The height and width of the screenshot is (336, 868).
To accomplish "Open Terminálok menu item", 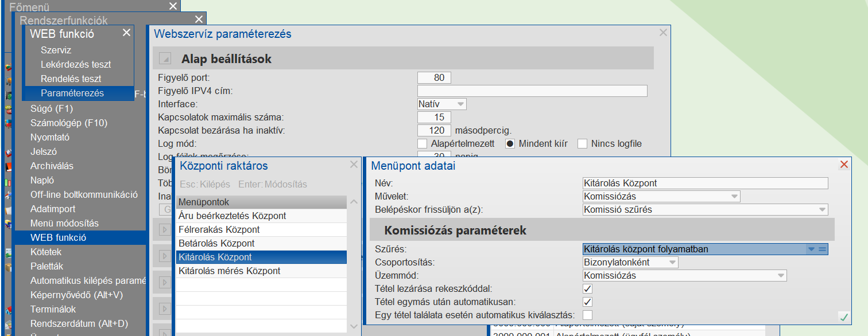I will [x=53, y=309].
